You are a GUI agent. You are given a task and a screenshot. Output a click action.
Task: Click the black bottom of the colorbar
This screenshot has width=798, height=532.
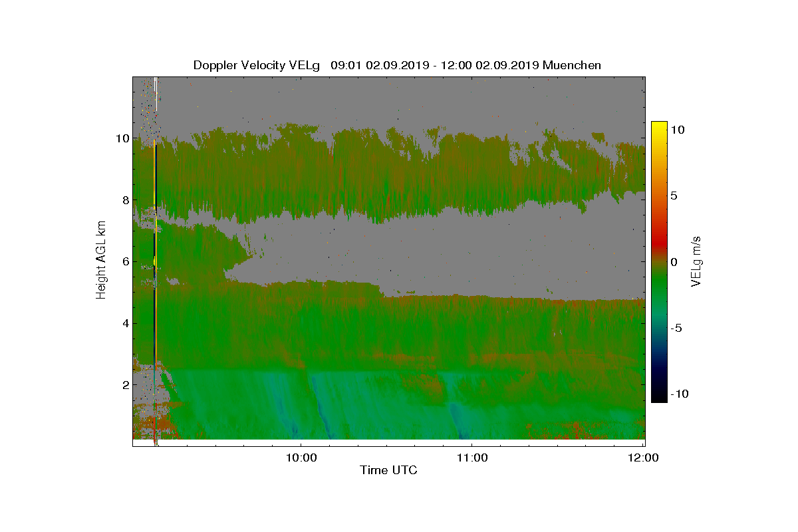[x=659, y=396]
